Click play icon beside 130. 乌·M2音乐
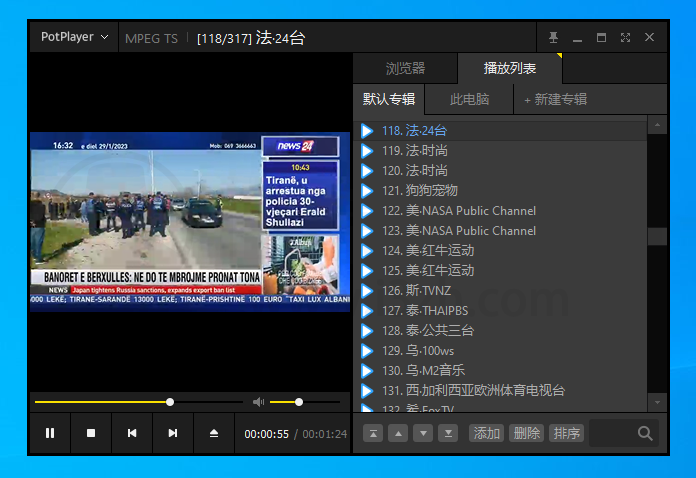This screenshot has width=696, height=478. [367, 371]
